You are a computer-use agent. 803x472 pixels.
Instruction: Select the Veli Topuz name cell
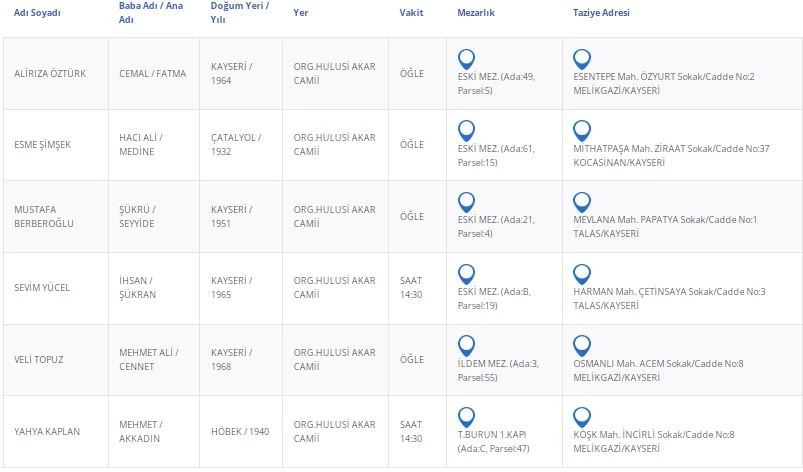40,360
